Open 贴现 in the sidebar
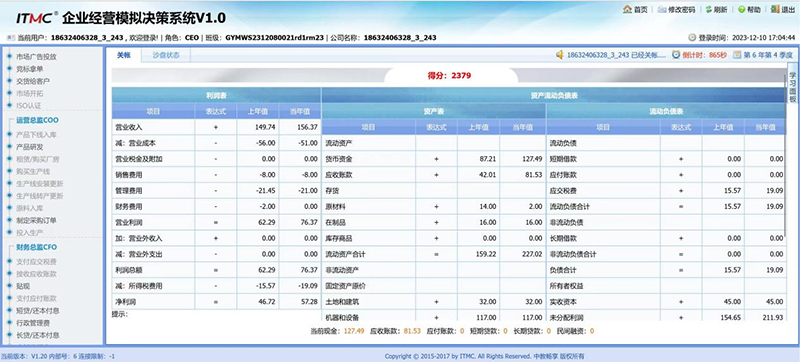 tap(23, 286)
